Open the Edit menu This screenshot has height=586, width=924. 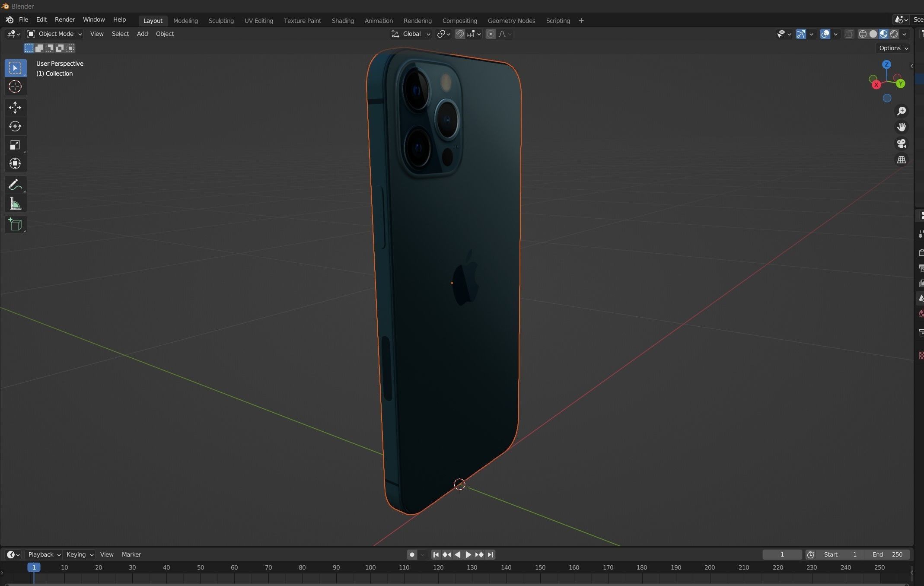pyautogui.click(x=41, y=20)
